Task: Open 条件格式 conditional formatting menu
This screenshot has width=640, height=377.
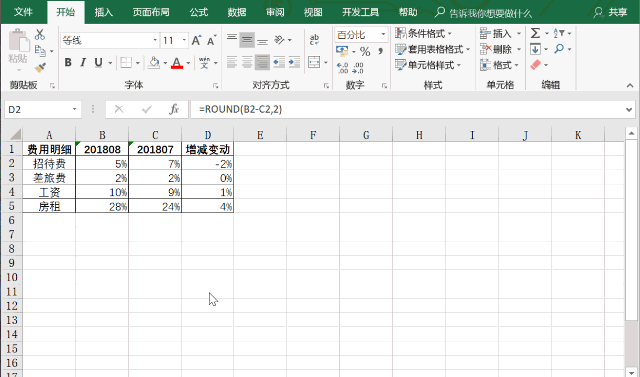Action: 423,33
